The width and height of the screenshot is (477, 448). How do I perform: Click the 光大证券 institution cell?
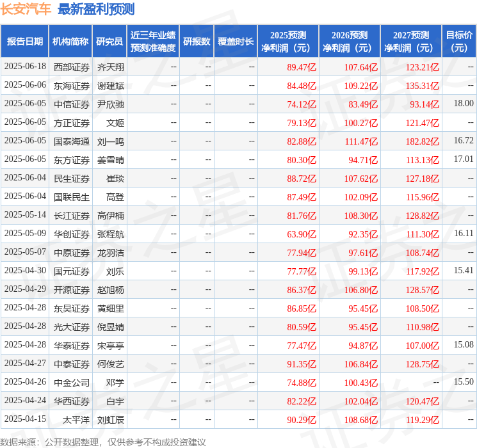click(x=72, y=327)
